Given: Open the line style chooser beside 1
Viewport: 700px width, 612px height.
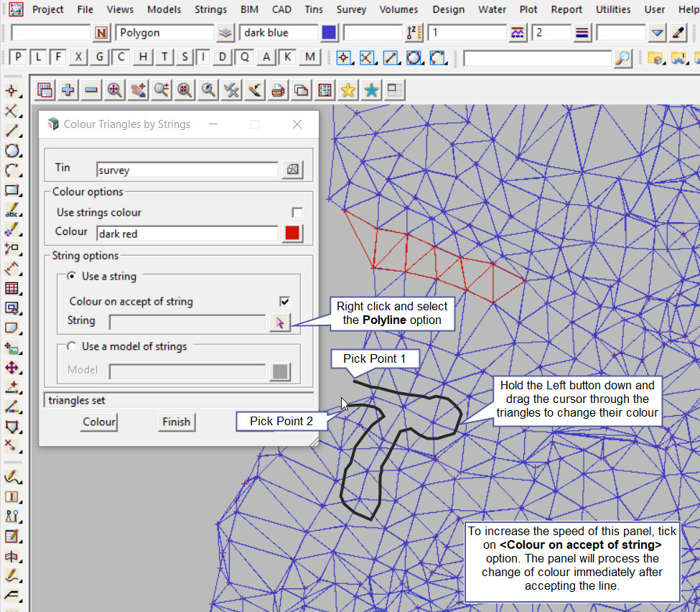Looking at the screenshot, I should tap(518, 33).
